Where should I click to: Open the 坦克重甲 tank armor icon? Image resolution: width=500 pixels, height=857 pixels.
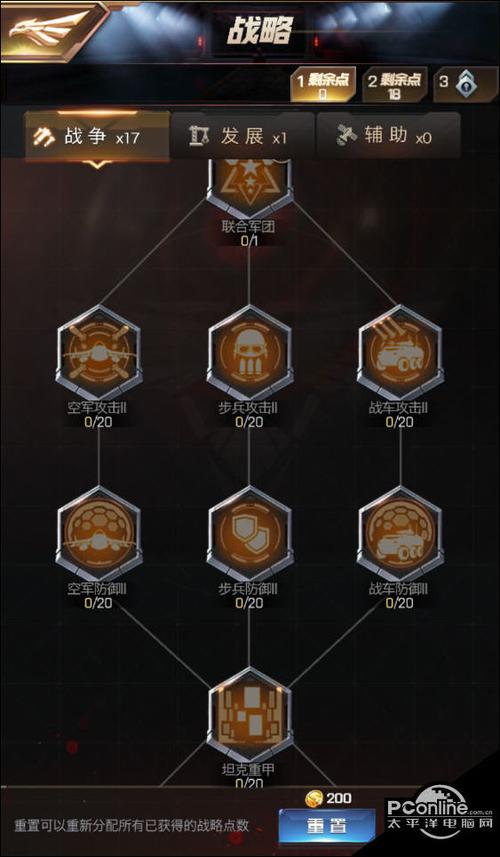250,714
